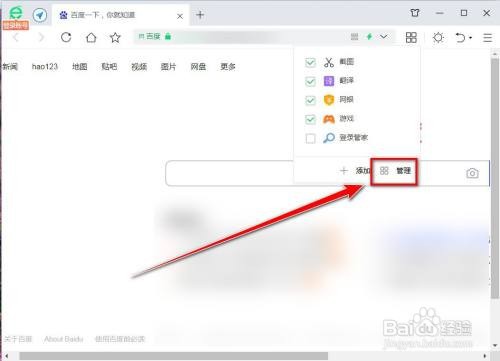The width and height of the screenshot is (500, 361).
Task: Uncheck the 游戏 game checkbox
Action: pos(310,119)
